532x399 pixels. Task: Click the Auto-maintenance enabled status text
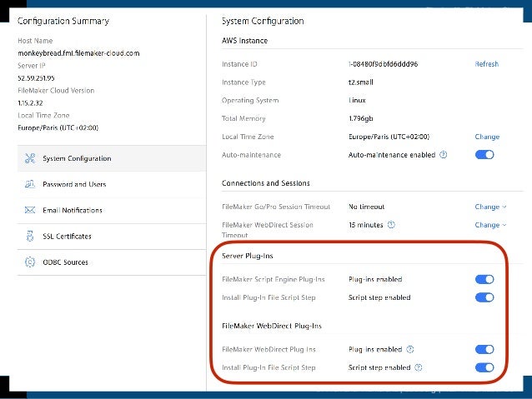(x=392, y=155)
